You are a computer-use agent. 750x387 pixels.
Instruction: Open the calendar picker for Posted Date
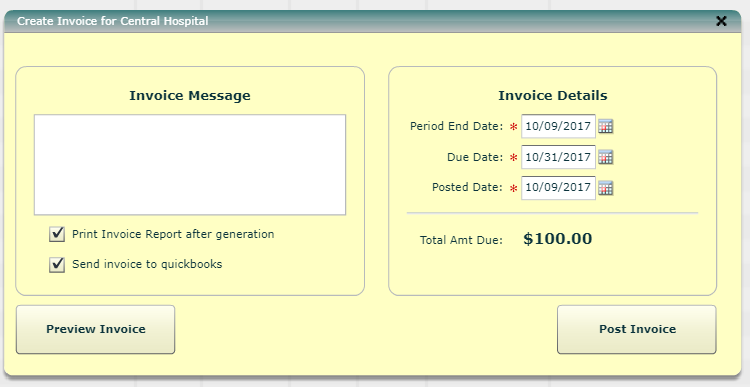click(x=606, y=188)
